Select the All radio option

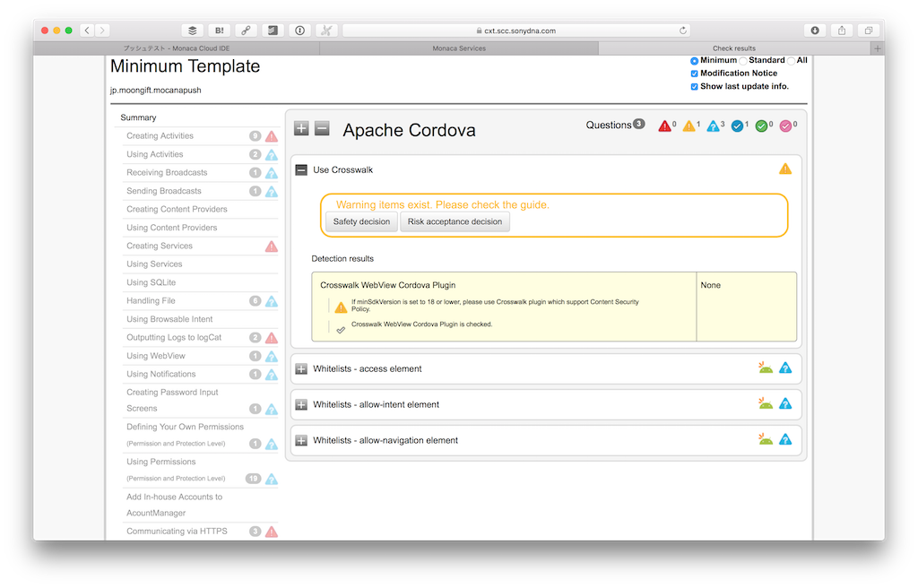point(791,61)
